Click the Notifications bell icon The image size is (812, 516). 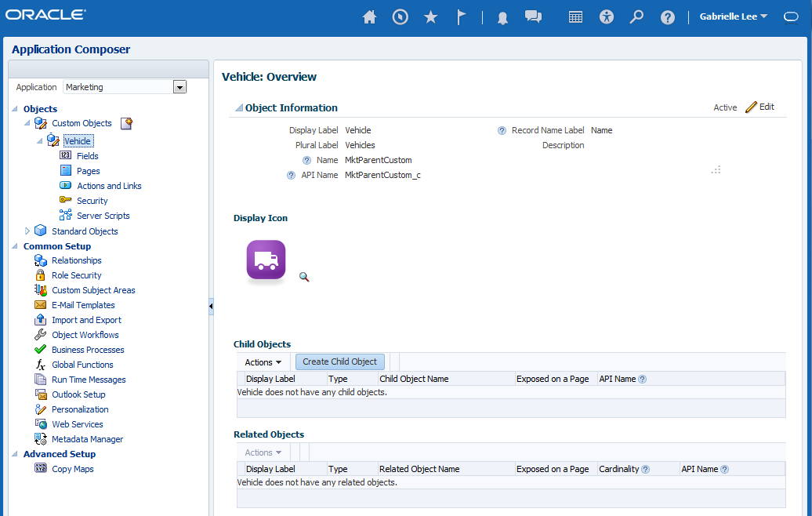point(502,17)
